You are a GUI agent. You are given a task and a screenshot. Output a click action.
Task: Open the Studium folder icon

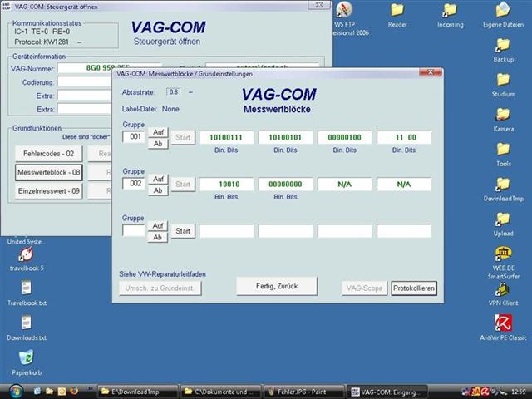503,80
